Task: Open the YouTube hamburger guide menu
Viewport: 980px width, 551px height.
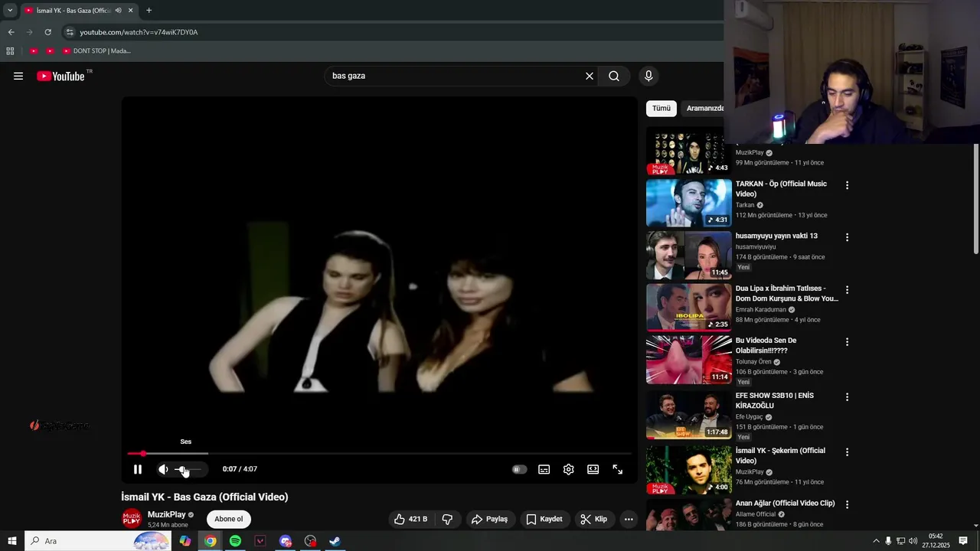Action: click(18, 76)
